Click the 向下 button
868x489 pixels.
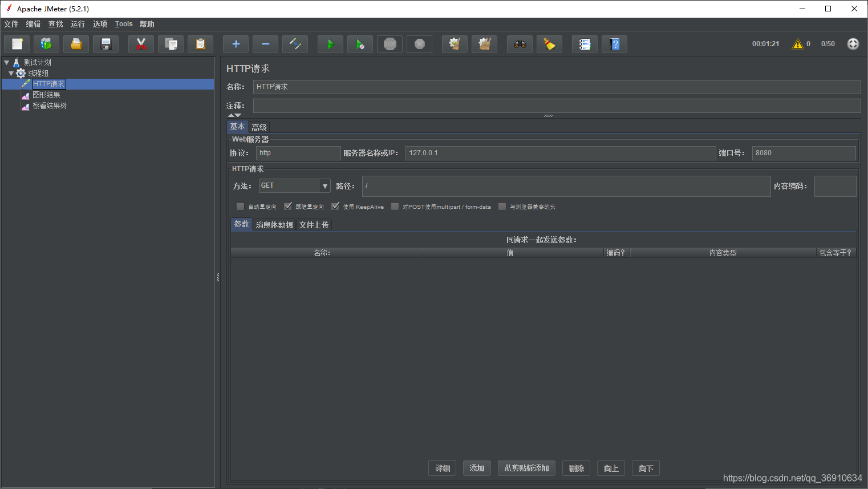coord(646,468)
